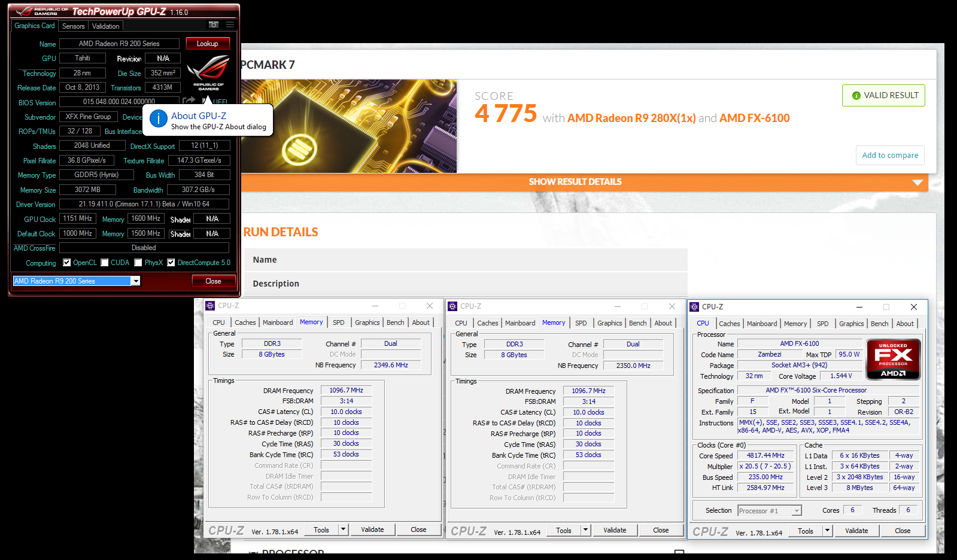Click the NB Frequency value 2349.6 MHz
Viewport: 957px width, 560px height.
(x=391, y=365)
